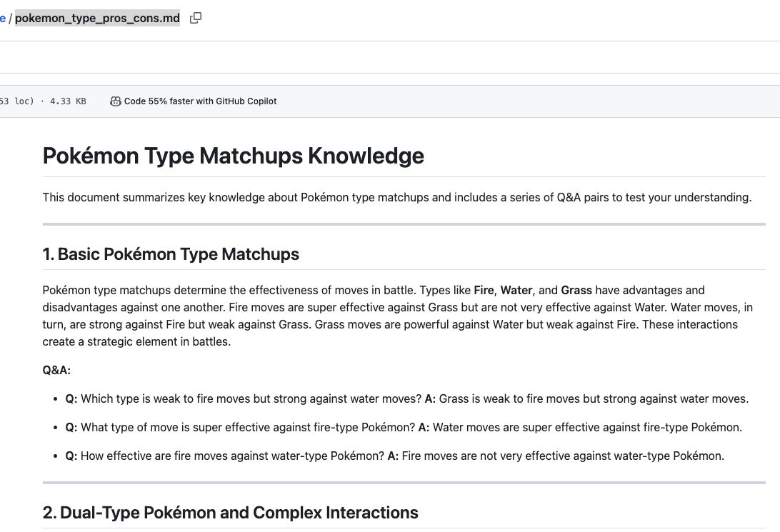Screen dimensions: 780x532
Task: Click the copy file path icon
Action: (x=196, y=18)
